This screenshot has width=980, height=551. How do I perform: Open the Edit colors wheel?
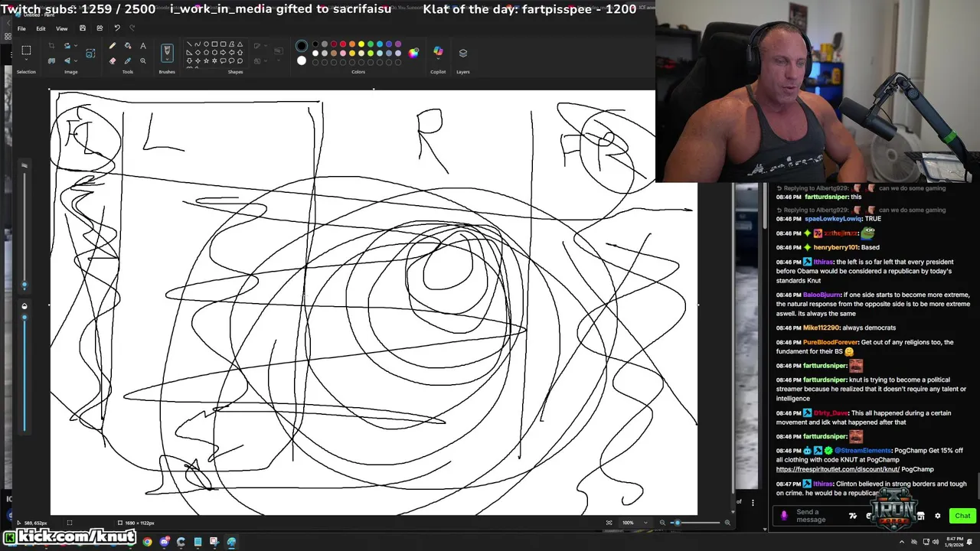413,53
